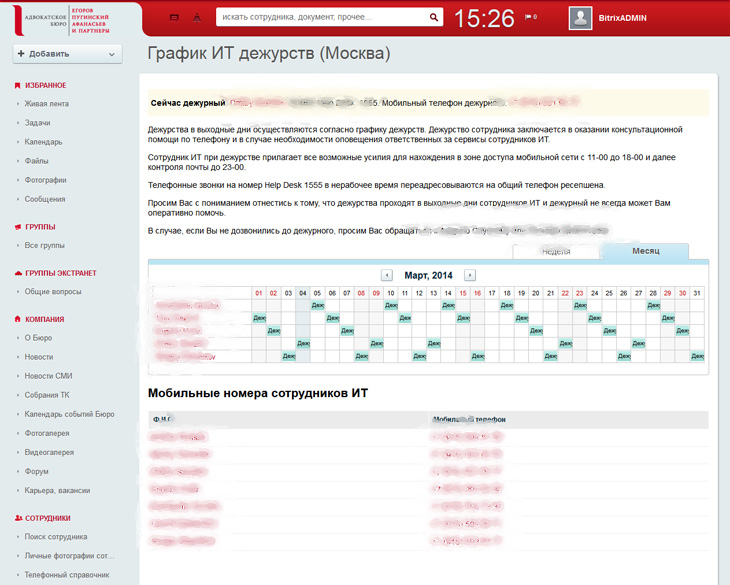Open Живая лента in sidebar
This screenshot has height=585, width=730.
coord(46,104)
